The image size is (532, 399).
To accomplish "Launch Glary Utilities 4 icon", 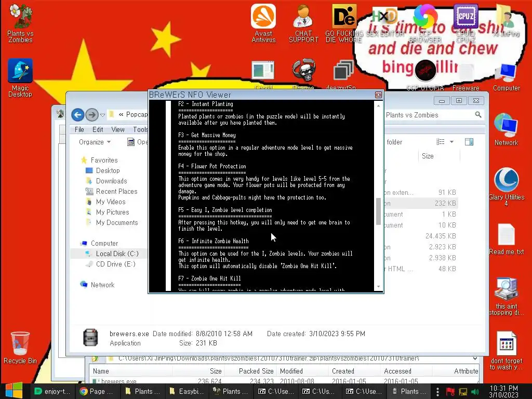I will coord(506,187).
